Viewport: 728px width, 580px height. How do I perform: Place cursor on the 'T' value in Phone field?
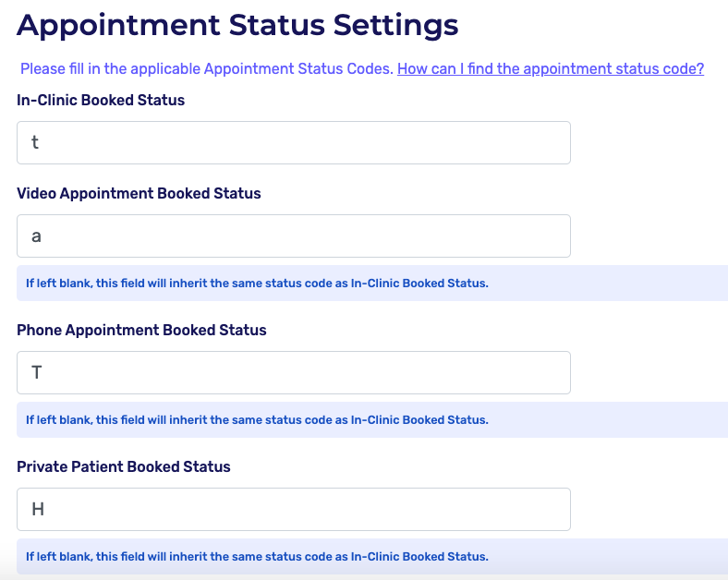(37, 372)
